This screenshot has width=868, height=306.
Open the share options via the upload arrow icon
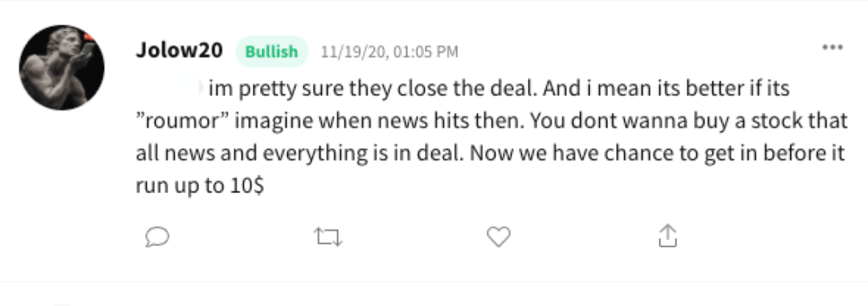[x=668, y=236]
